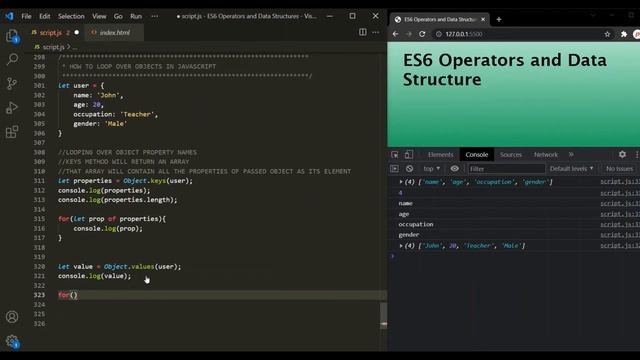Open DevTools settings gear
640x360 pixels.
(622, 154)
